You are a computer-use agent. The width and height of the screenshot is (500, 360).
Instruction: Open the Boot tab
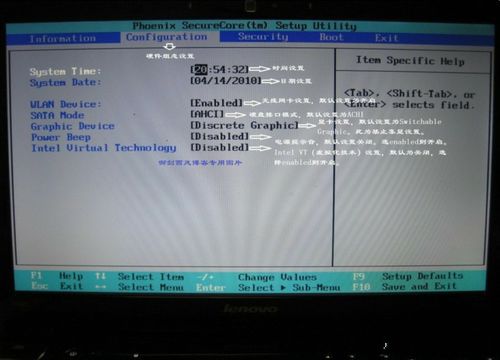coord(331,37)
